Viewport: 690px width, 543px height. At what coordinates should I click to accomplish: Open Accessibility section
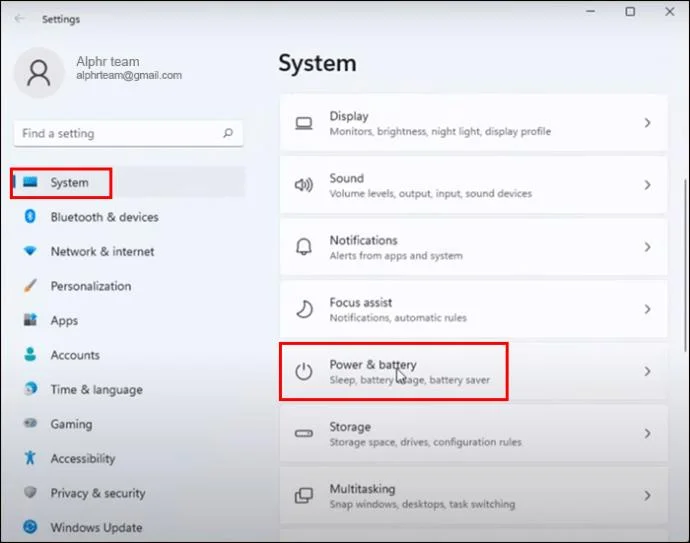click(128, 458)
